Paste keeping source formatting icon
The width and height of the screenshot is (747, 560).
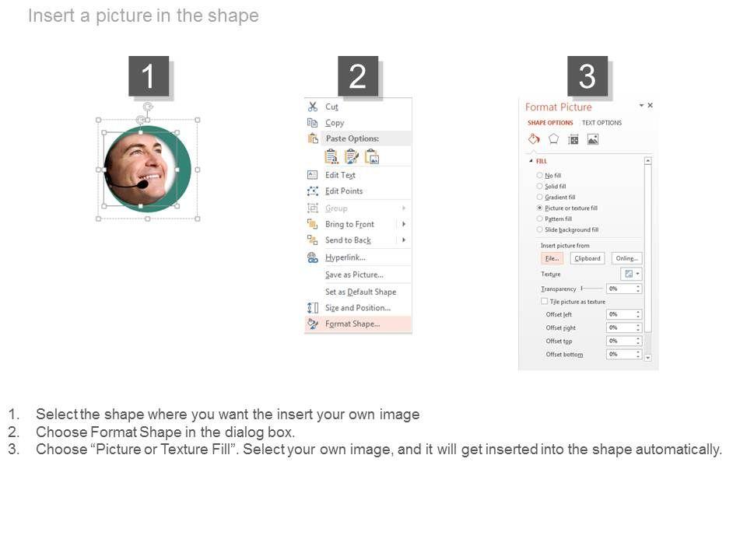pyautogui.click(x=352, y=156)
